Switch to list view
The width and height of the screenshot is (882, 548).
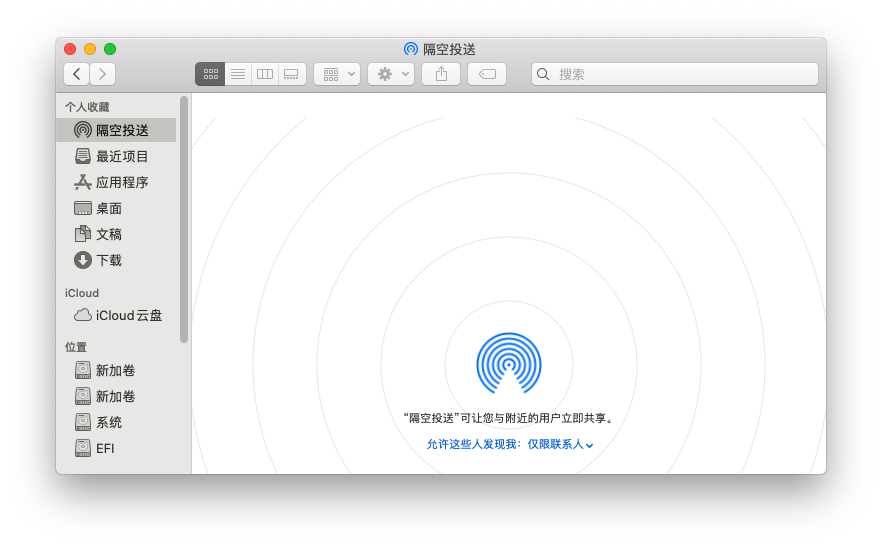(x=238, y=74)
